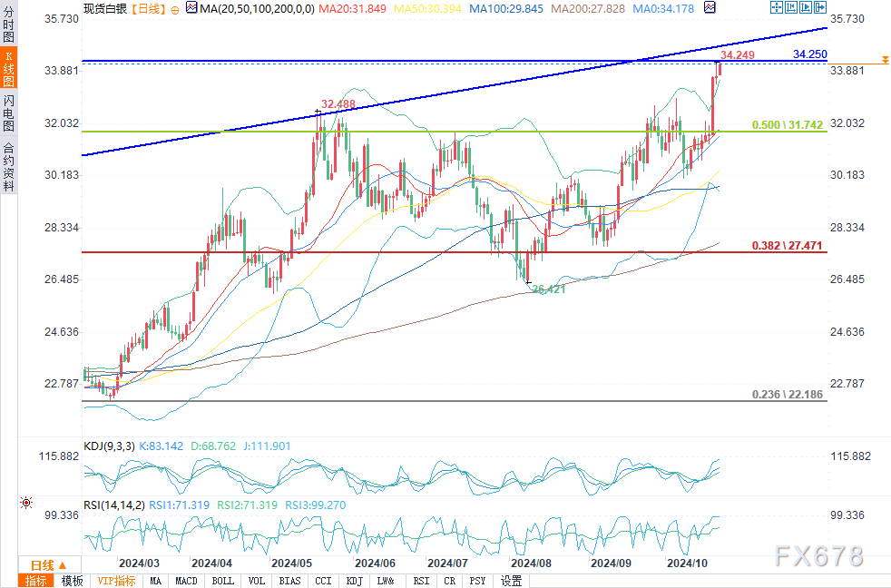Click the 34.250 resistance line label
This screenshot has width=891, height=588.
tap(810, 54)
